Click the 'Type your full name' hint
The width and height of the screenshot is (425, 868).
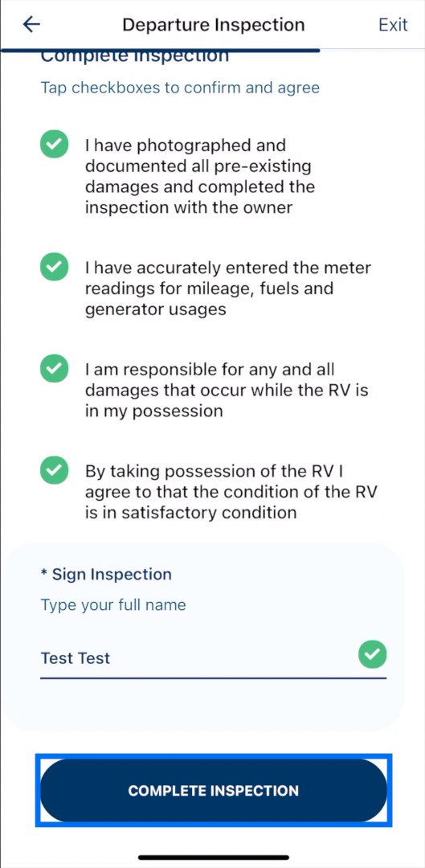click(113, 605)
